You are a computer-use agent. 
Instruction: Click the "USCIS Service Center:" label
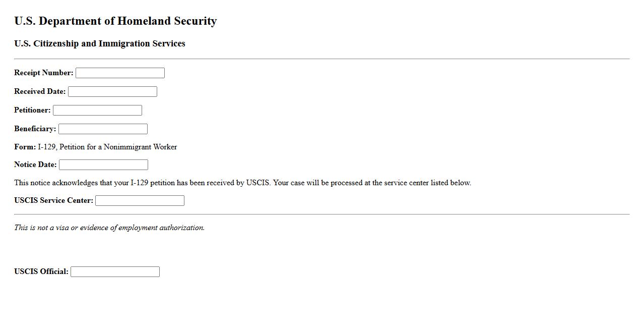click(x=53, y=201)
